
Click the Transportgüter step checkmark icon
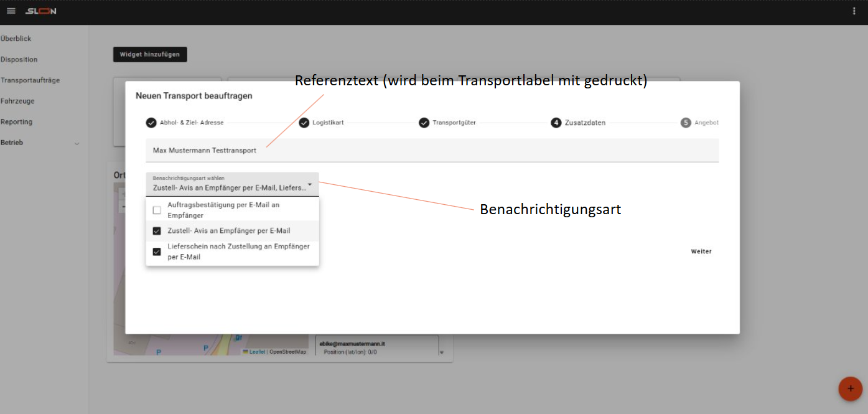point(424,123)
